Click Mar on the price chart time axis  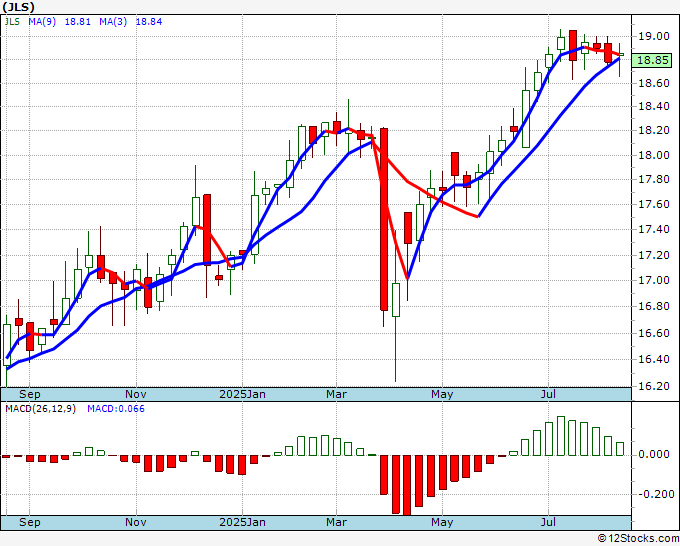tap(337, 394)
